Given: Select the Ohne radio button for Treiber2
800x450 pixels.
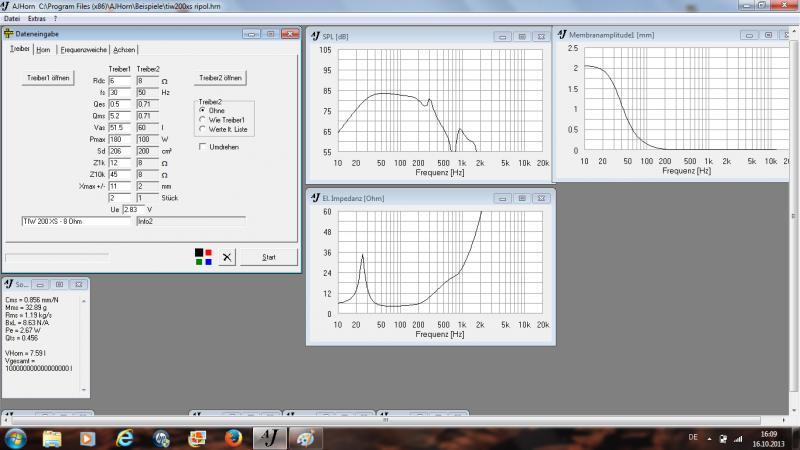Looking at the screenshot, I should (202, 110).
